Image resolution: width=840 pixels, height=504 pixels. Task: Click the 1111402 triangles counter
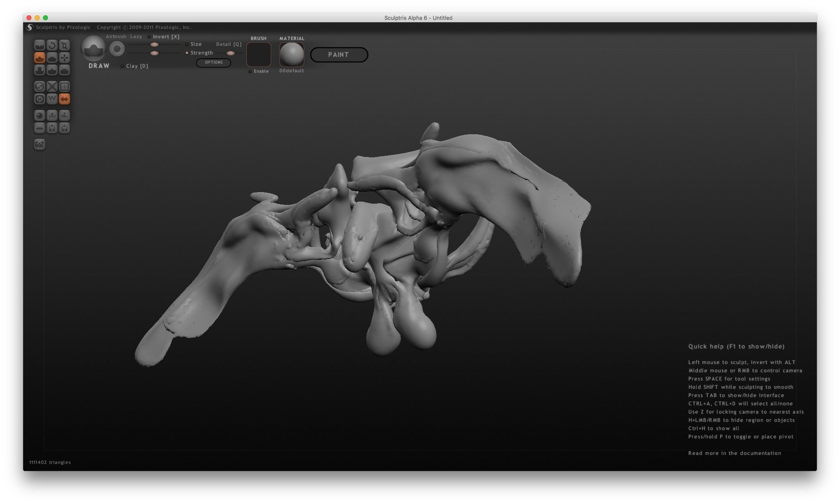point(50,462)
